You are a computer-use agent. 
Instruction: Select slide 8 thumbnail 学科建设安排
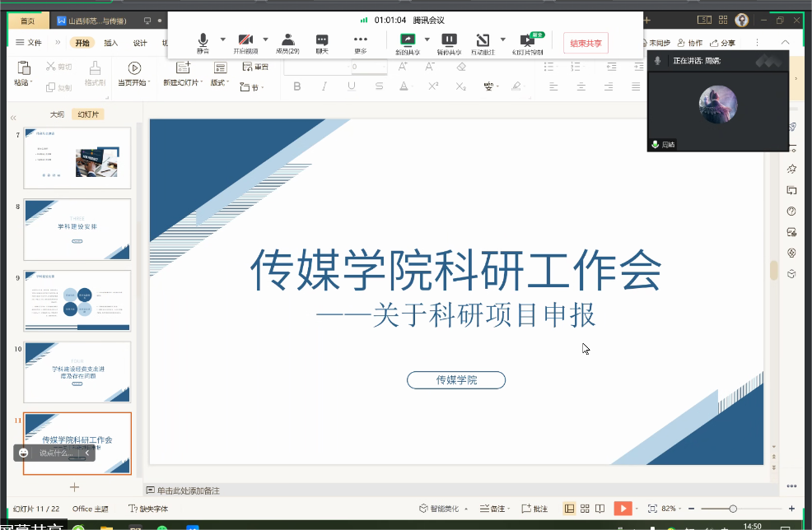coord(77,229)
